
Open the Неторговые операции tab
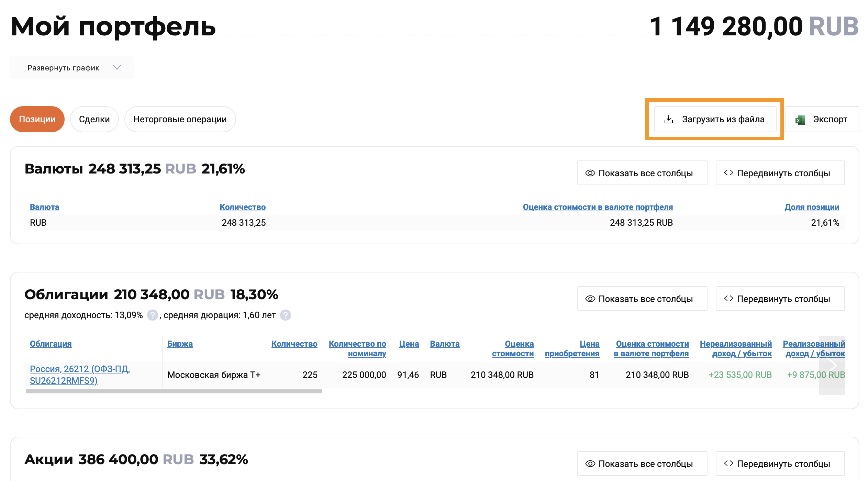click(180, 119)
